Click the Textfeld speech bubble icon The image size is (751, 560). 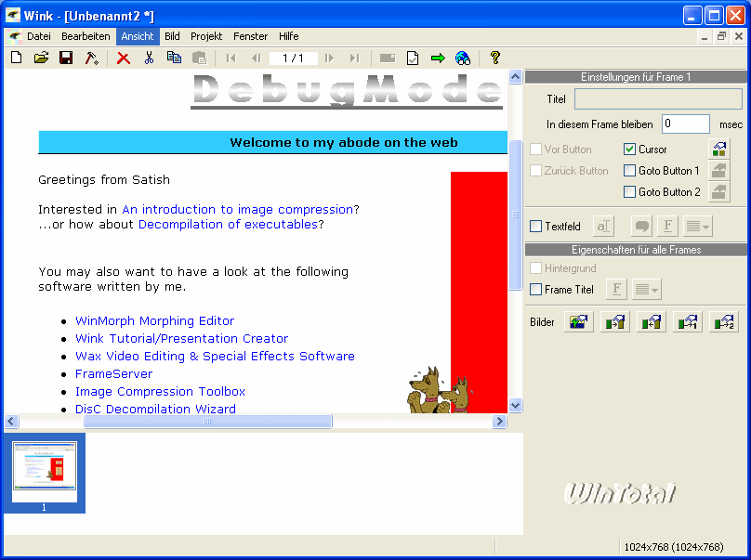pyautogui.click(x=642, y=226)
